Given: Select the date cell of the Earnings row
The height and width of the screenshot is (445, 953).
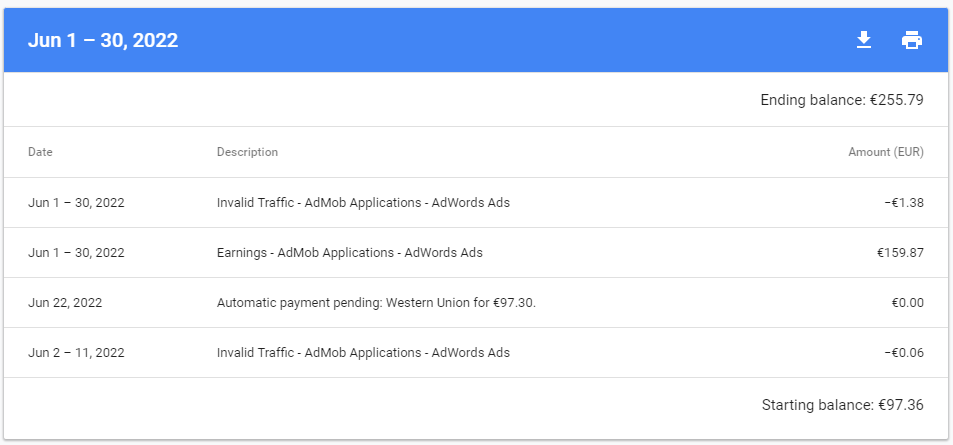Looking at the screenshot, I should (x=76, y=253).
